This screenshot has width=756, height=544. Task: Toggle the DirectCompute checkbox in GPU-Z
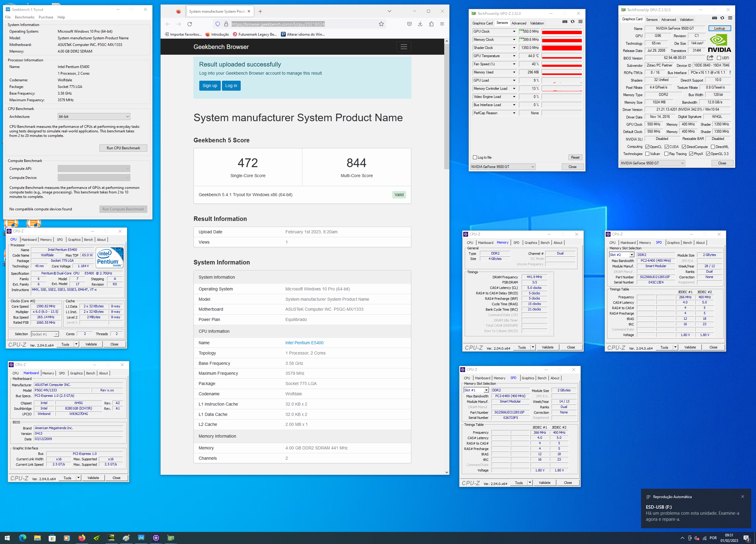pyautogui.click(x=684, y=147)
